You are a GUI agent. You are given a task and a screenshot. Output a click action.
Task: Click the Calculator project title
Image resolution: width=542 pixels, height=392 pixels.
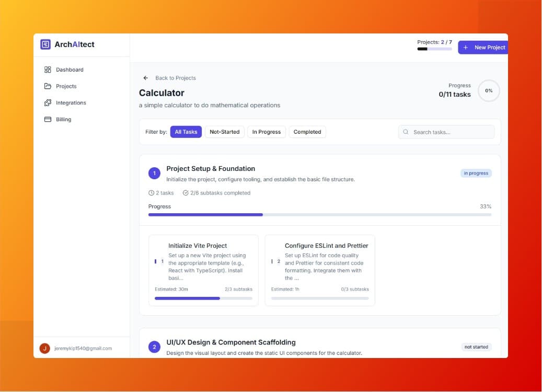[162, 93]
